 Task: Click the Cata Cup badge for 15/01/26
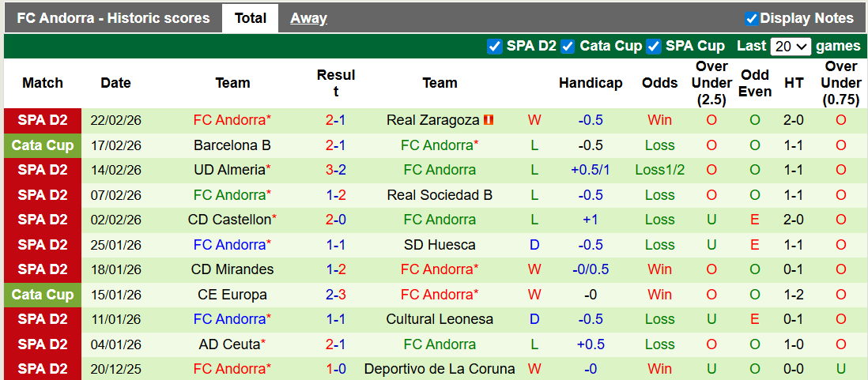(x=43, y=295)
